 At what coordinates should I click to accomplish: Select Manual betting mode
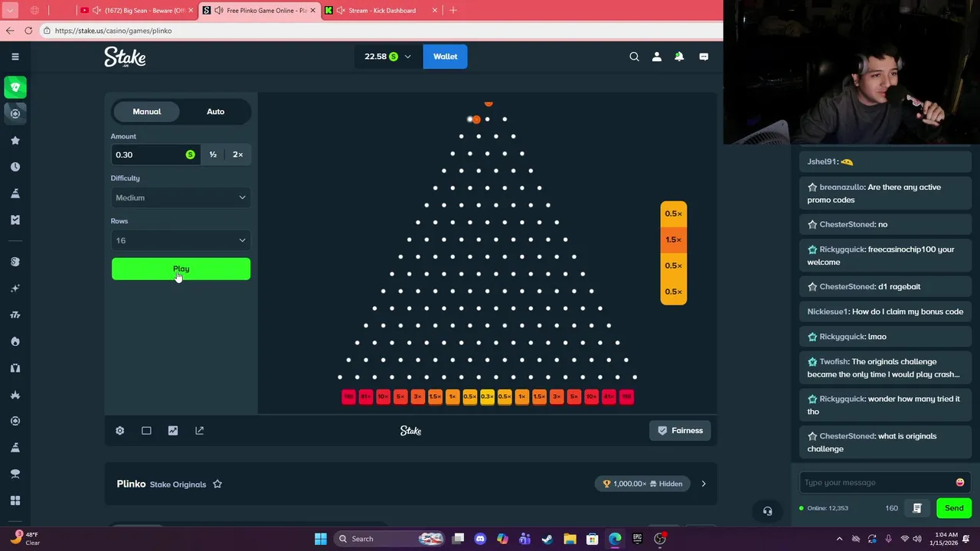147,112
